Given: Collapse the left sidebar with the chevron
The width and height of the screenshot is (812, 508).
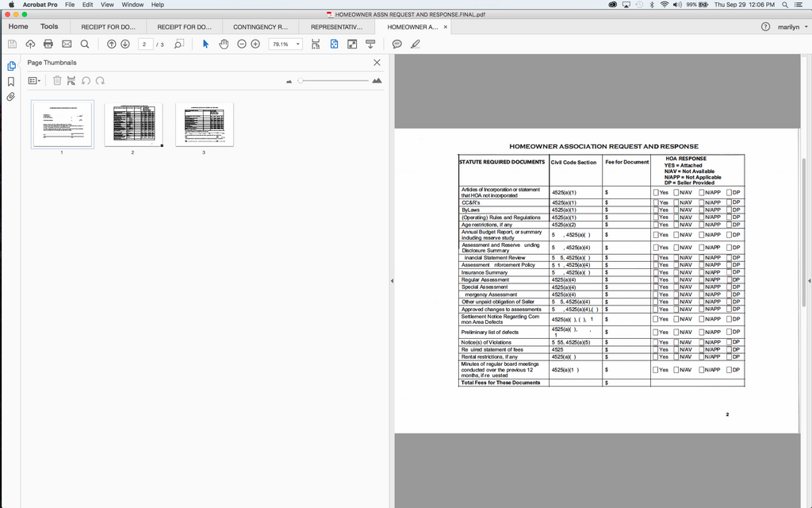Looking at the screenshot, I should pos(391,280).
